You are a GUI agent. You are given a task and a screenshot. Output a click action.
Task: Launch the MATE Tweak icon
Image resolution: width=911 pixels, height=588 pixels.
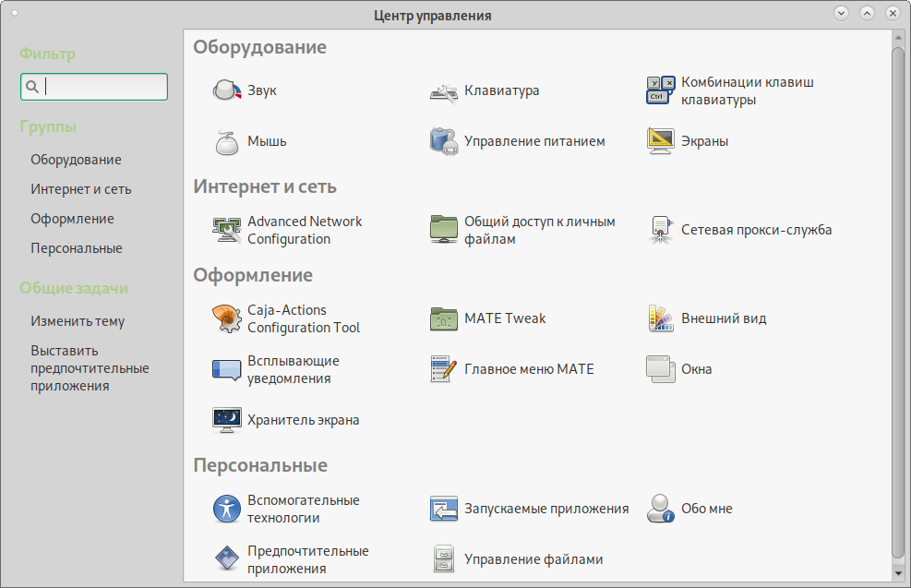pyautogui.click(x=444, y=318)
